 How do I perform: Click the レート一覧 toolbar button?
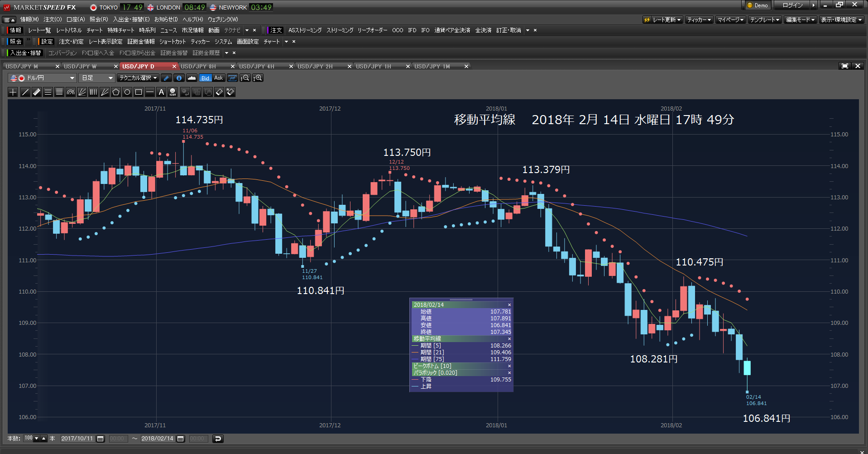pos(39,30)
